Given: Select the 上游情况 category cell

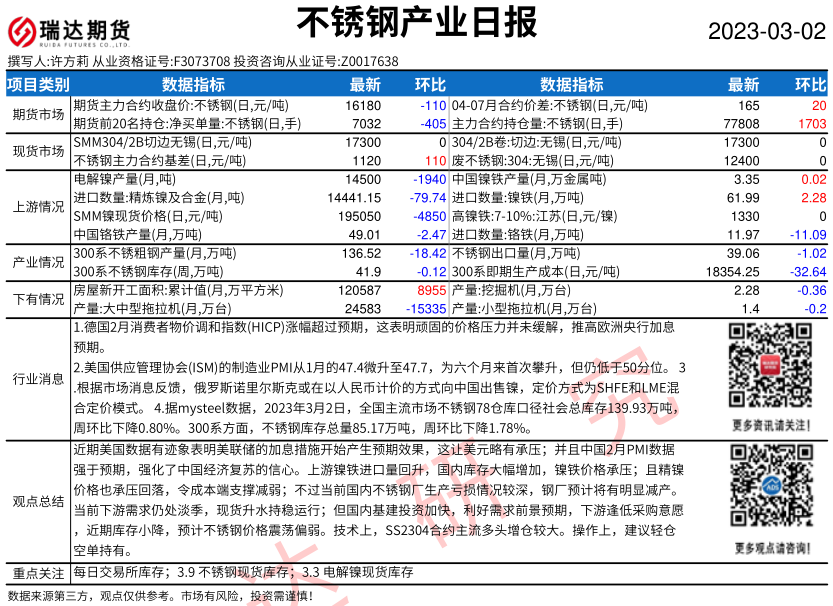Looking at the screenshot, I should coord(38,207).
